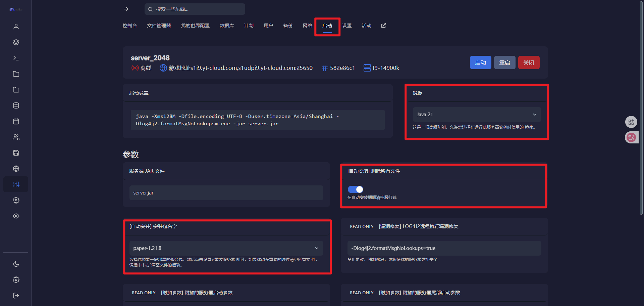This screenshot has width=644, height=306.
Task: Click the eye icon in sidebar
Action: point(16,216)
